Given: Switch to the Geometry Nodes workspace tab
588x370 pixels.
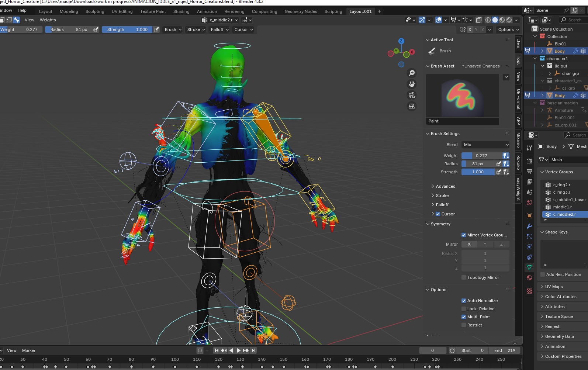Looking at the screenshot, I should (301, 11).
